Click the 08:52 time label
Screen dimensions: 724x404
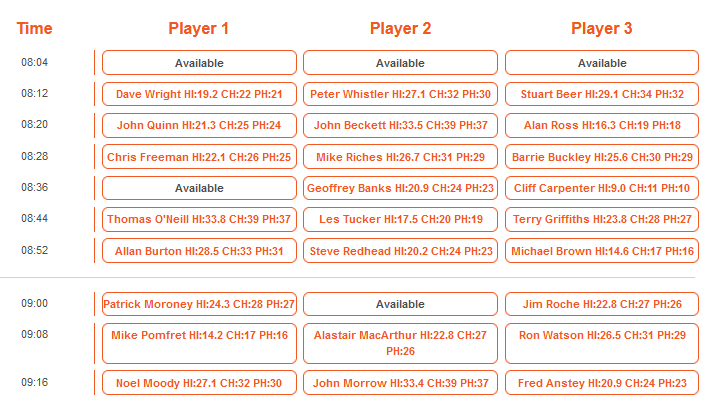(35, 250)
